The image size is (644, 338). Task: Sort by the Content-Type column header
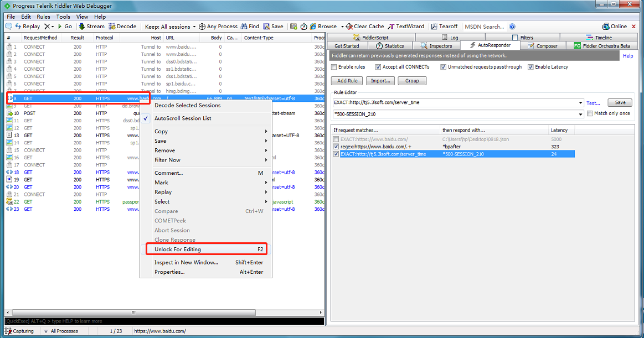pyautogui.click(x=277, y=38)
